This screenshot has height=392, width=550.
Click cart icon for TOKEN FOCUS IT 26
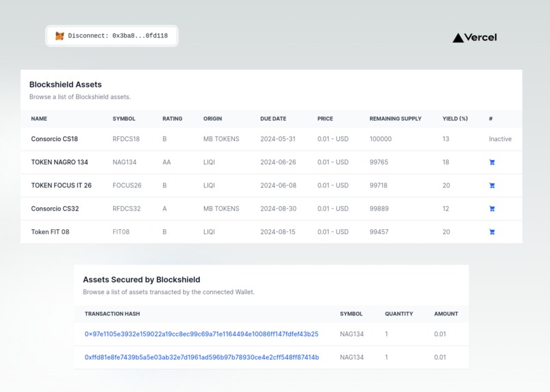pos(492,185)
